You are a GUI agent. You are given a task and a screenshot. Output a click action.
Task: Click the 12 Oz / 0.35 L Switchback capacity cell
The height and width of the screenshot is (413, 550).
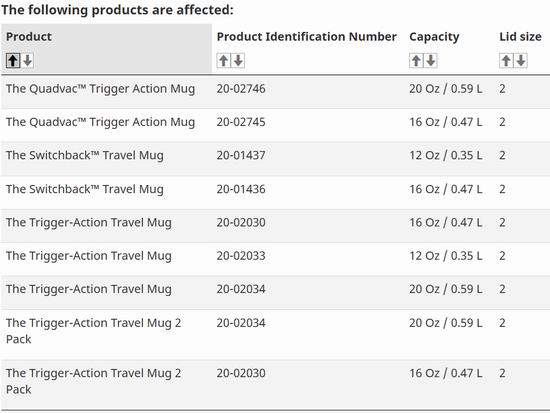coord(446,155)
